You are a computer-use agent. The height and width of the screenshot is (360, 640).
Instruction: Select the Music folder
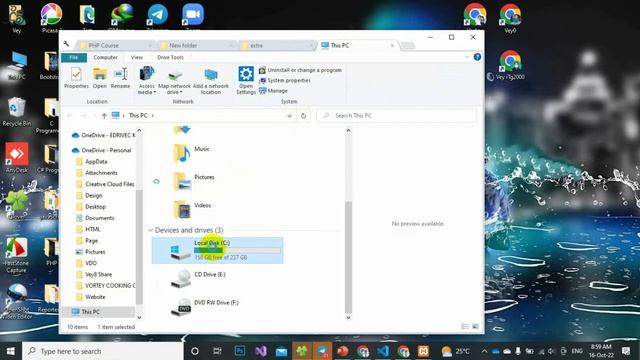tap(191, 153)
